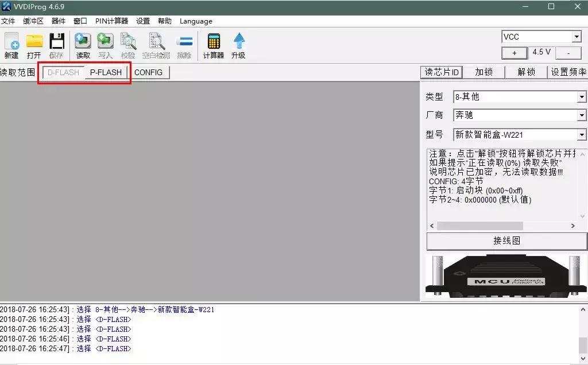The image size is (588, 365).
Task: Maximize the VVDIProg window
Action: pos(551,6)
